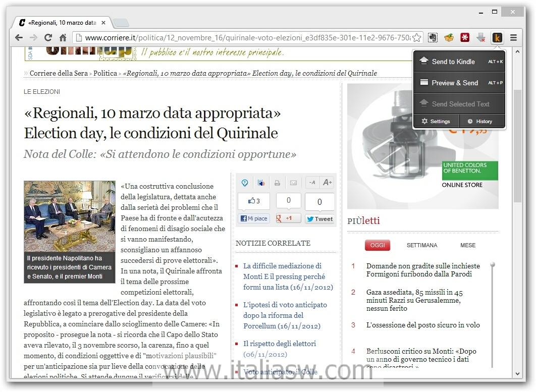Open the Home page icon
This screenshot has width=536, height=392.
(63, 38)
